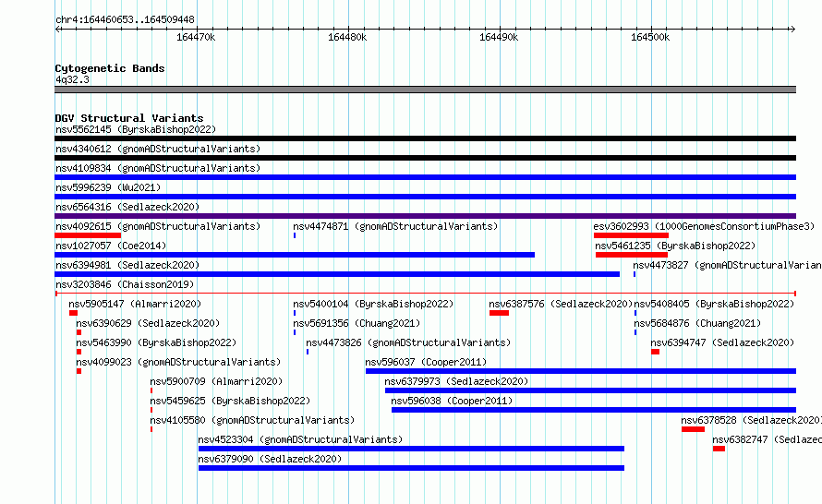Click the blue bar under nsv6394981
This screenshot has width=822, height=504.
pyautogui.click(x=337, y=274)
